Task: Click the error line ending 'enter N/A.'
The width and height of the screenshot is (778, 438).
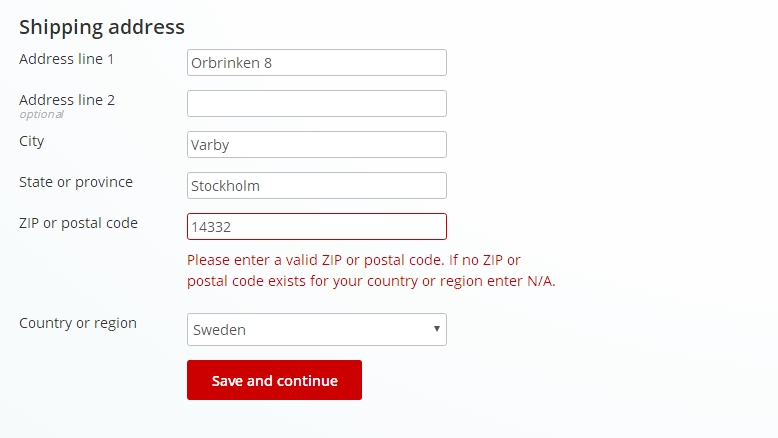Action: 371,281
